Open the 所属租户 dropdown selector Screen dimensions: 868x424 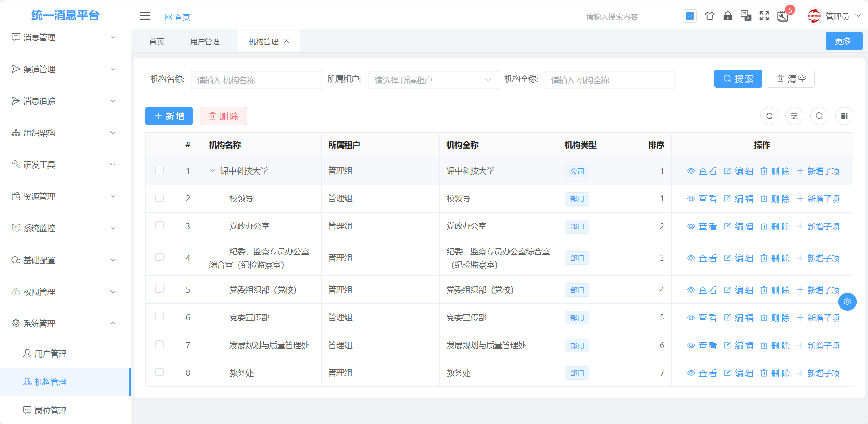tap(433, 80)
